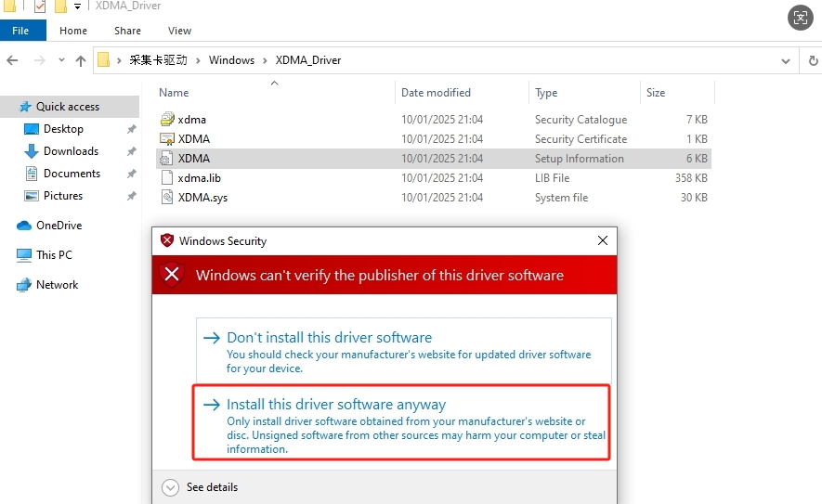The image size is (822, 504).
Task: Select the xdma.lib file icon
Action: tap(166, 177)
